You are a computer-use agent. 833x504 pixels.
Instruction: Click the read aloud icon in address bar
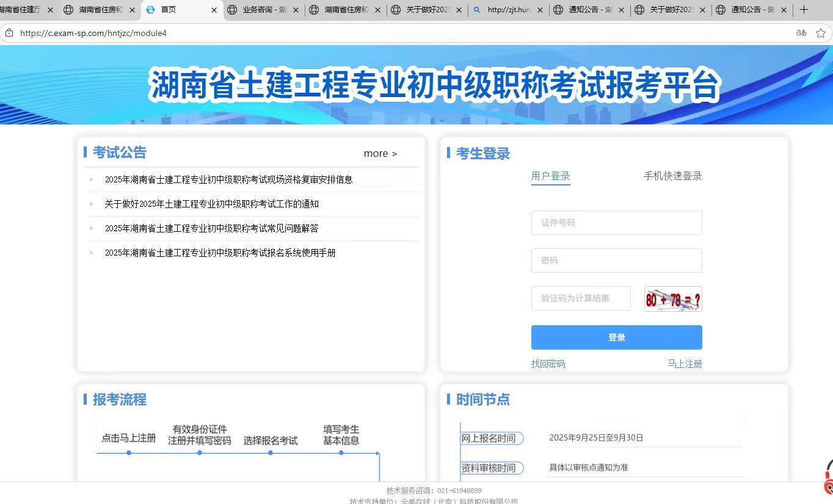point(801,33)
